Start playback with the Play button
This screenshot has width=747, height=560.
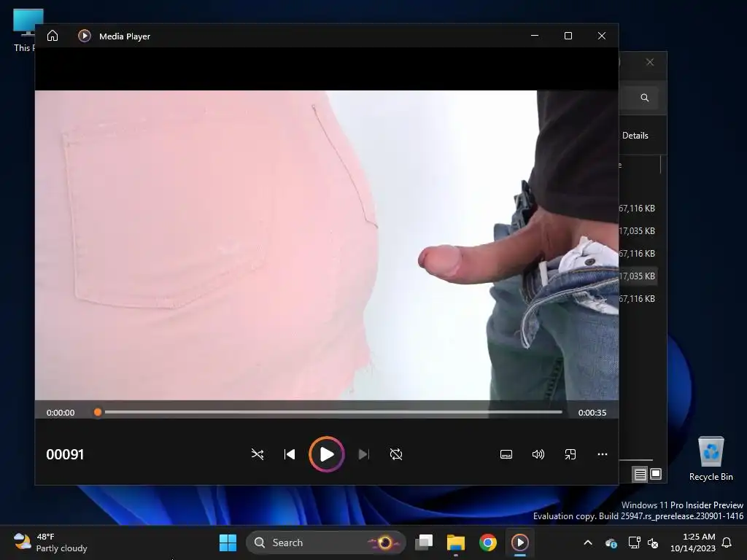point(326,454)
